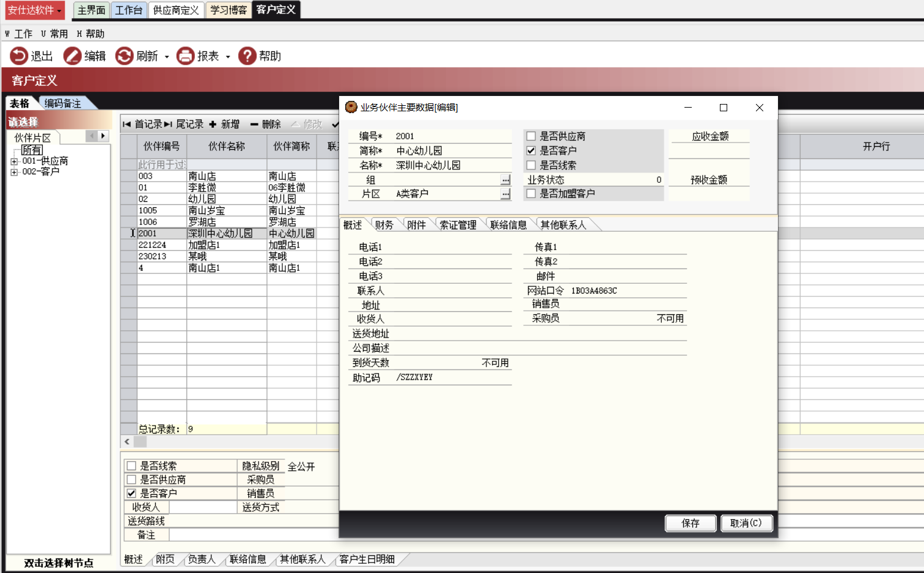
Task: Jump to first record with 首记录
Action: click(142, 124)
